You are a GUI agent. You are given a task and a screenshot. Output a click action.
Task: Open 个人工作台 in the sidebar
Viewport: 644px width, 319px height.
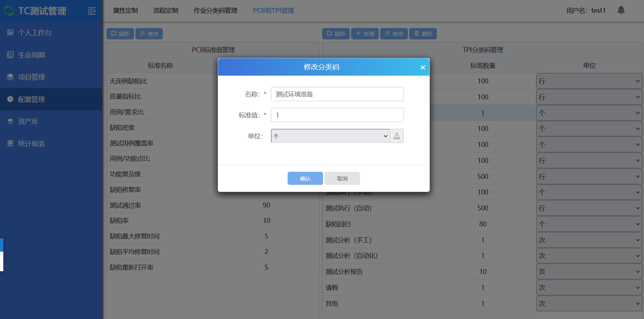pos(35,33)
